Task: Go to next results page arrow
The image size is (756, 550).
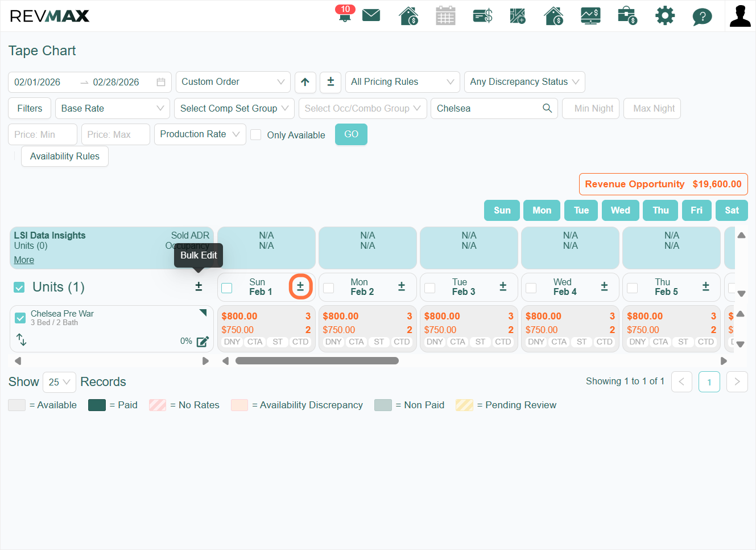Action: tap(737, 381)
